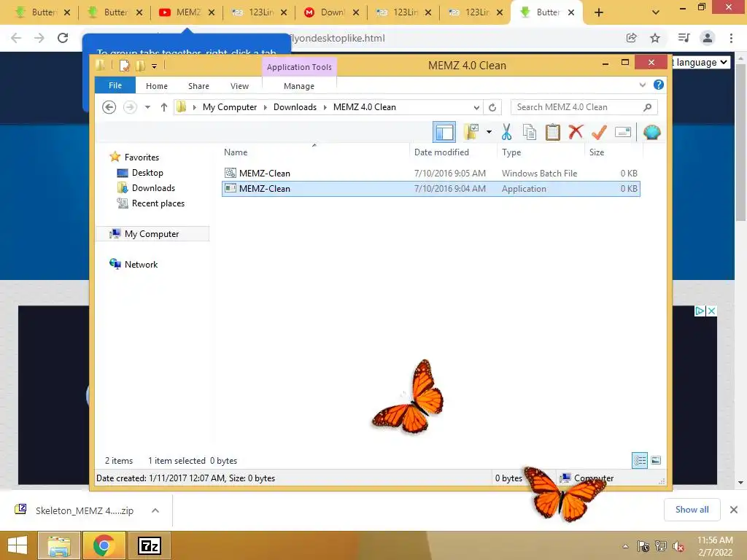747x560 pixels.
Task: Switch to details view in status bar
Action: [639, 460]
